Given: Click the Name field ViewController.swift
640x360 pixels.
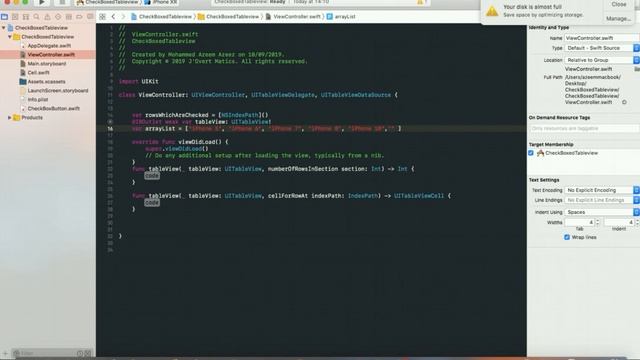Looking at the screenshot, I should click(602, 38).
